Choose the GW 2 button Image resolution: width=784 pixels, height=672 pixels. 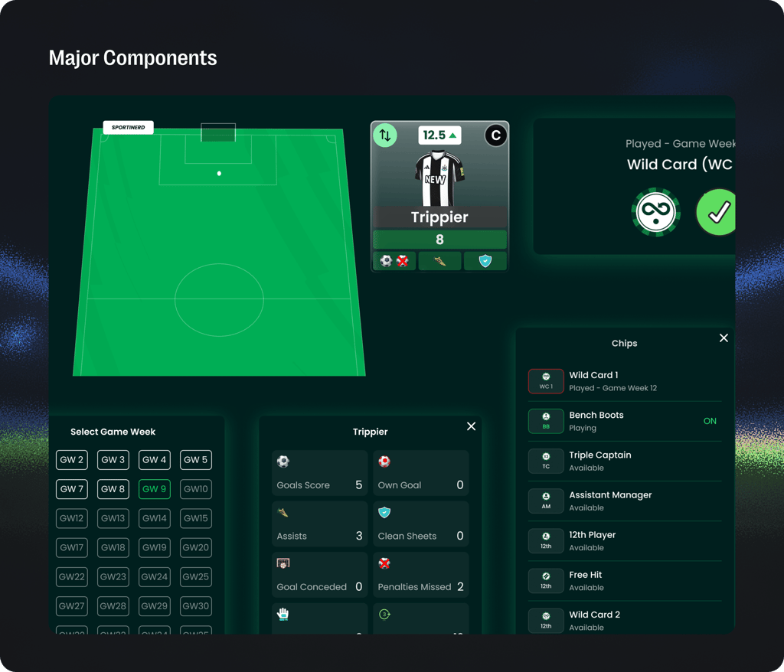click(x=71, y=460)
